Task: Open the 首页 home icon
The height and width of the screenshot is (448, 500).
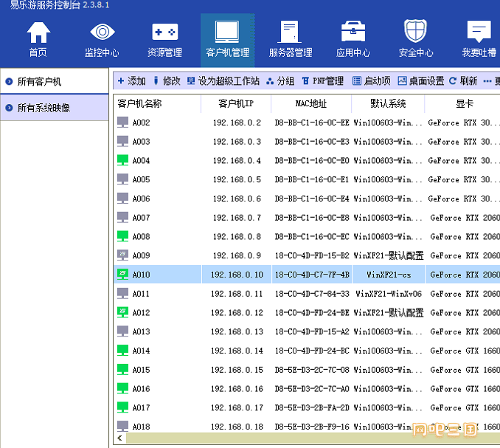Action: click(38, 34)
